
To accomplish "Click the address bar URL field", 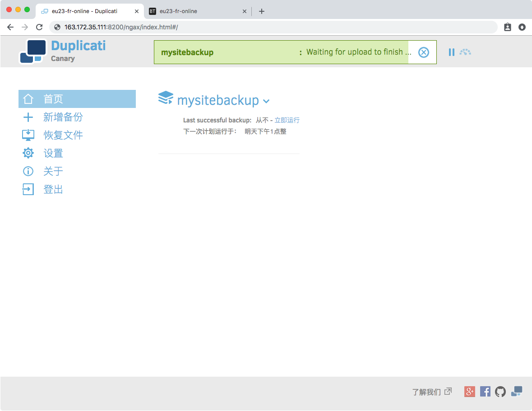I will coord(273,27).
